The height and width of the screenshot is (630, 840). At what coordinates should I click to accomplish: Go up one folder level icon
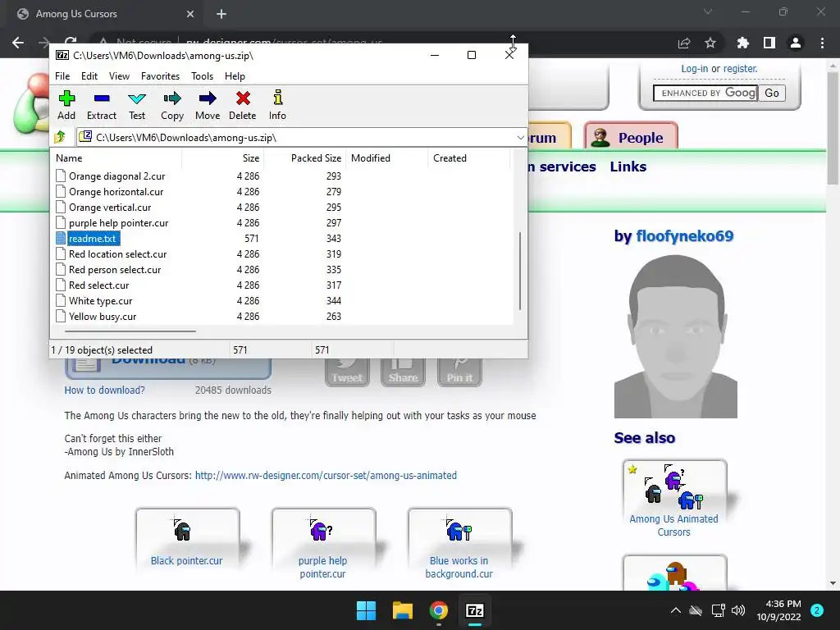pyautogui.click(x=60, y=137)
